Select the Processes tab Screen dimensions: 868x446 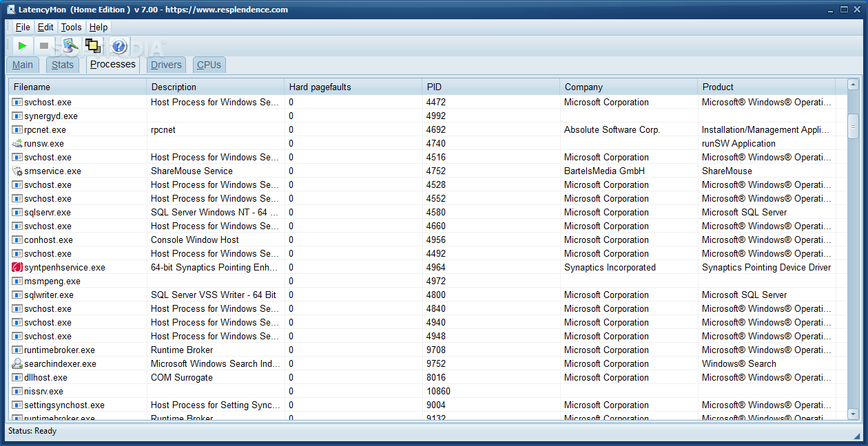coord(113,64)
